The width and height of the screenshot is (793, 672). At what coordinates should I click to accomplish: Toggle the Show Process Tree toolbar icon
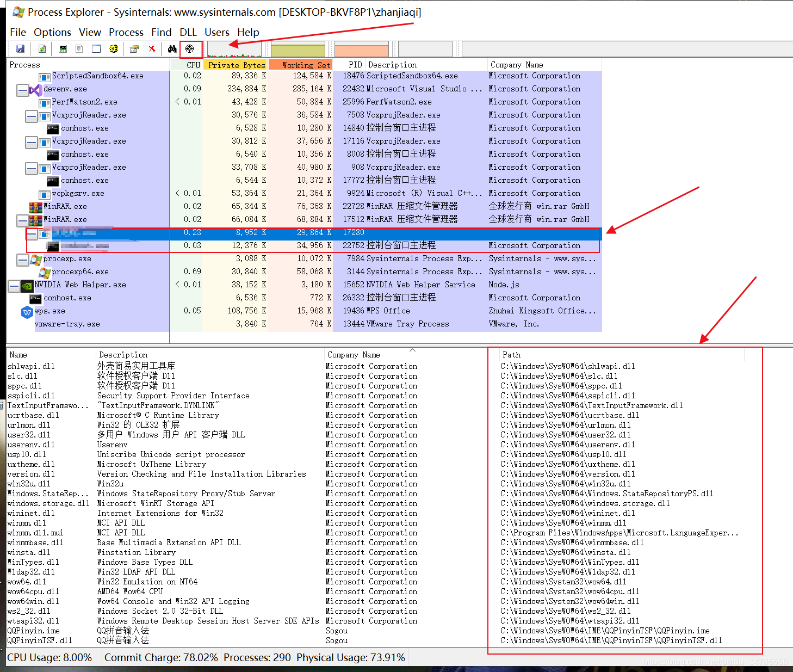(79, 49)
